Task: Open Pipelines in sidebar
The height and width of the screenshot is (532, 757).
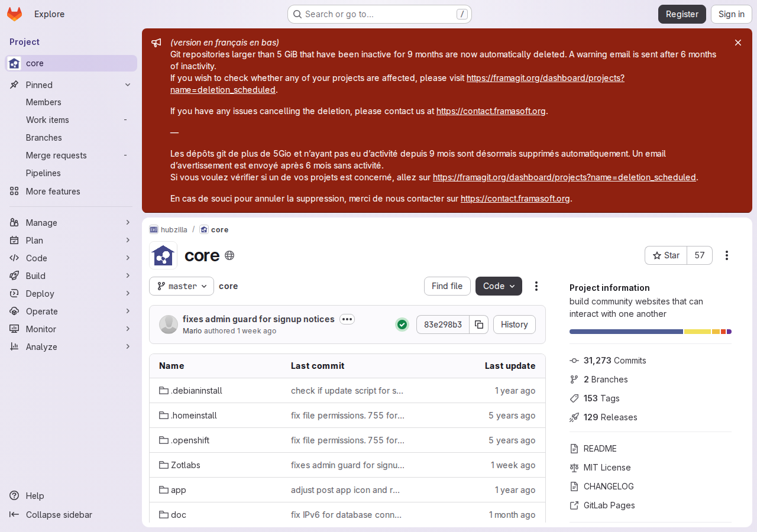Action: coord(43,173)
